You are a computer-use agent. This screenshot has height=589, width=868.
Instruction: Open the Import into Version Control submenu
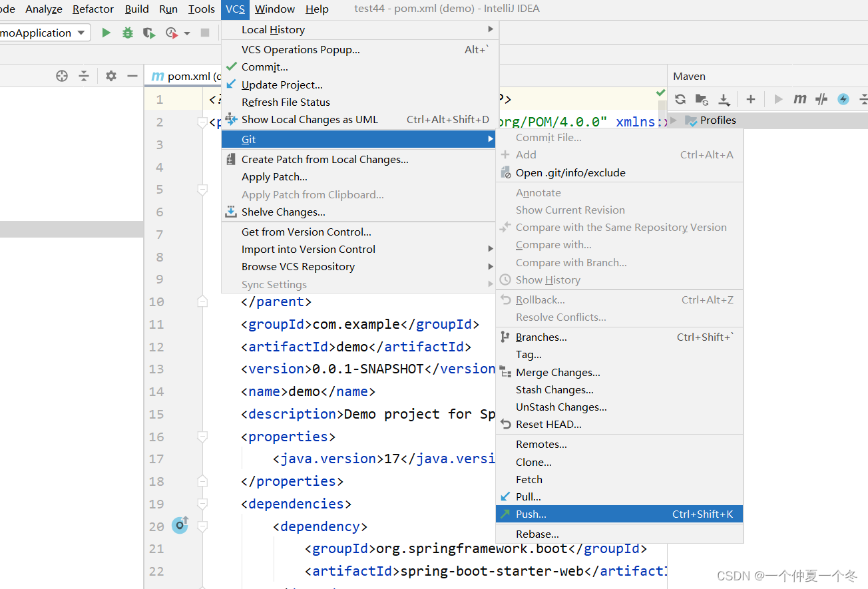359,249
